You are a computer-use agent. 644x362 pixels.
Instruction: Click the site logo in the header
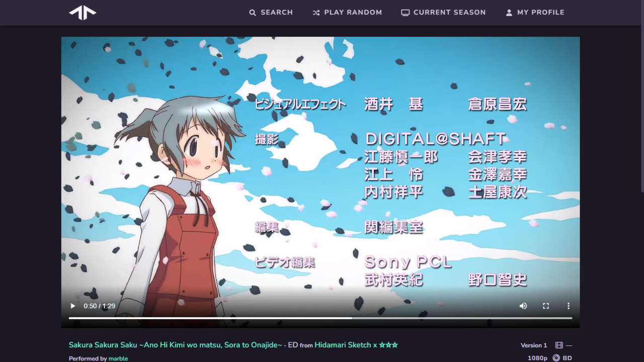pyautogui.click(x=83, y=13)
